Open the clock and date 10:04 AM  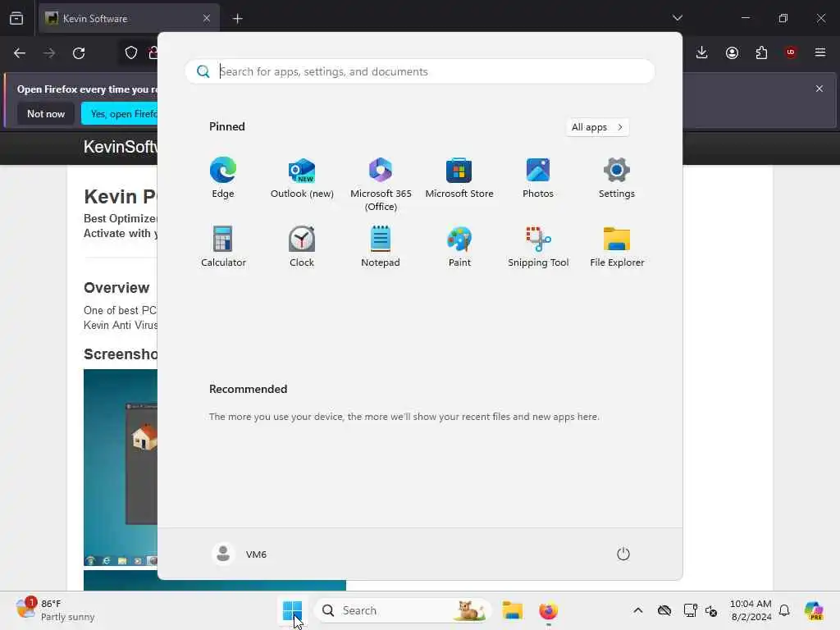[x=751, y=610]
